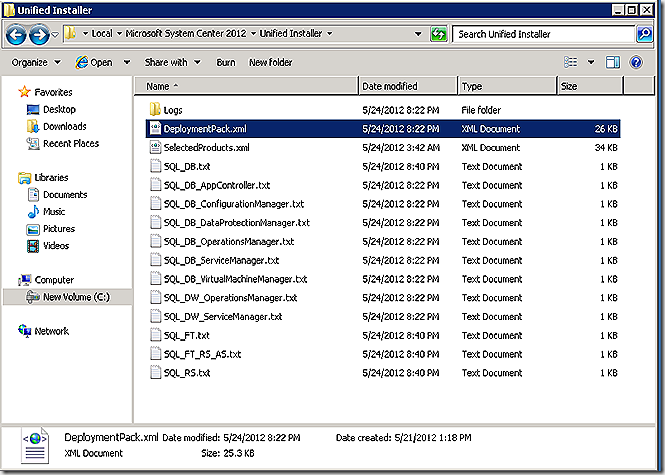Screen dimensions: 665x475
Task: Click the search magnifier icon
Action: [x=644, y=34]
